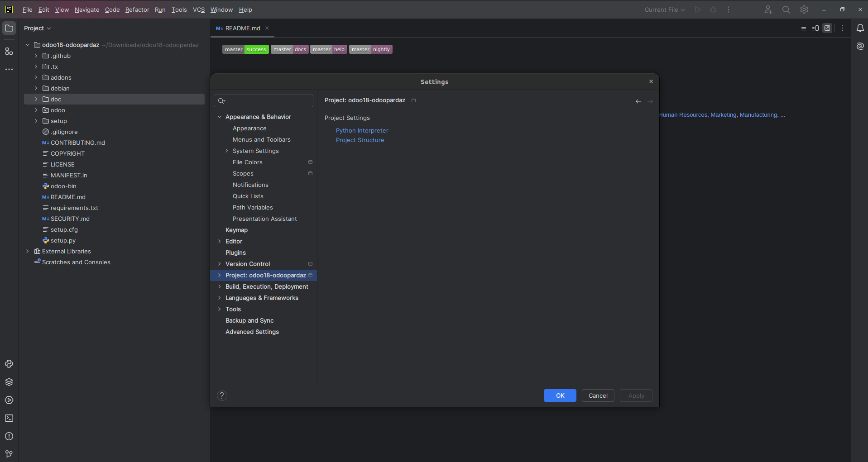Show more tool windows via ellipsis icon
This screenshot has height=462, width=868.
(9, 69)
